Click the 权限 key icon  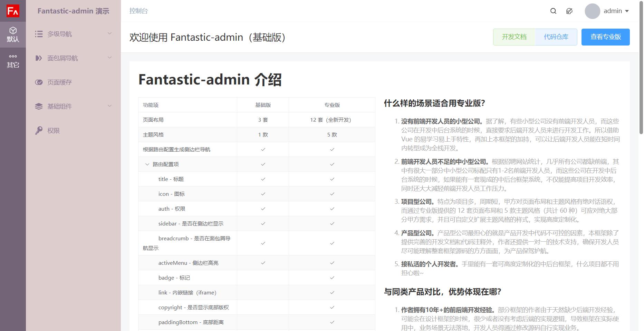point(39,130)
